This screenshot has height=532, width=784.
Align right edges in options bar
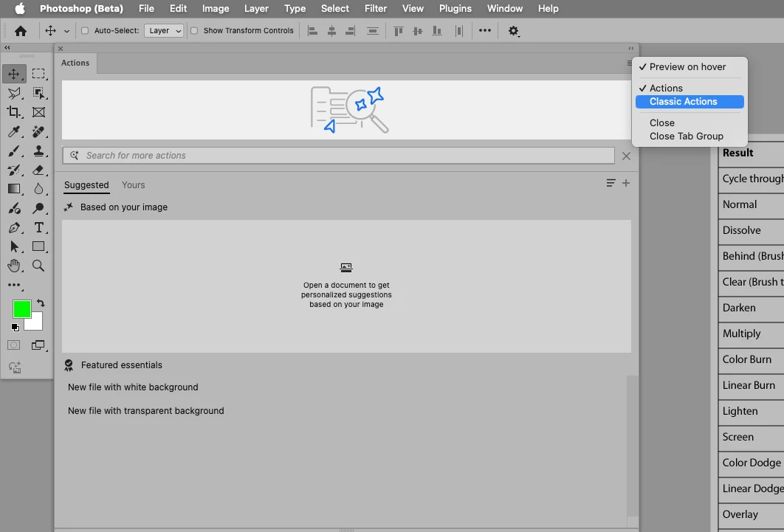(351, 31)
